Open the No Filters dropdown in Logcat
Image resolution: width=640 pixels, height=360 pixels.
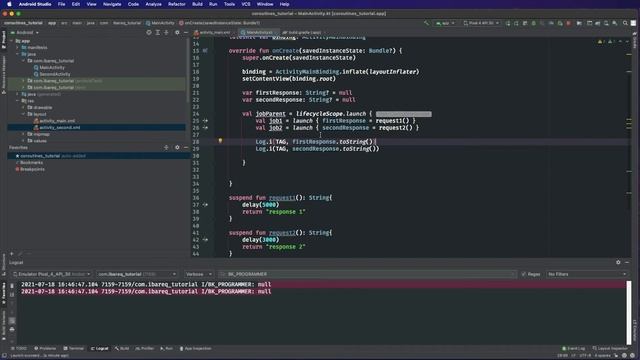(587, 274)
